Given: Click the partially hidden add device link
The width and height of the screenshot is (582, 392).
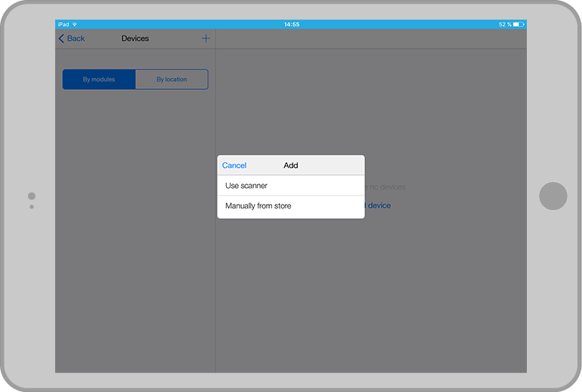Looking at the screenshot, I should click(x=378, y=205).
